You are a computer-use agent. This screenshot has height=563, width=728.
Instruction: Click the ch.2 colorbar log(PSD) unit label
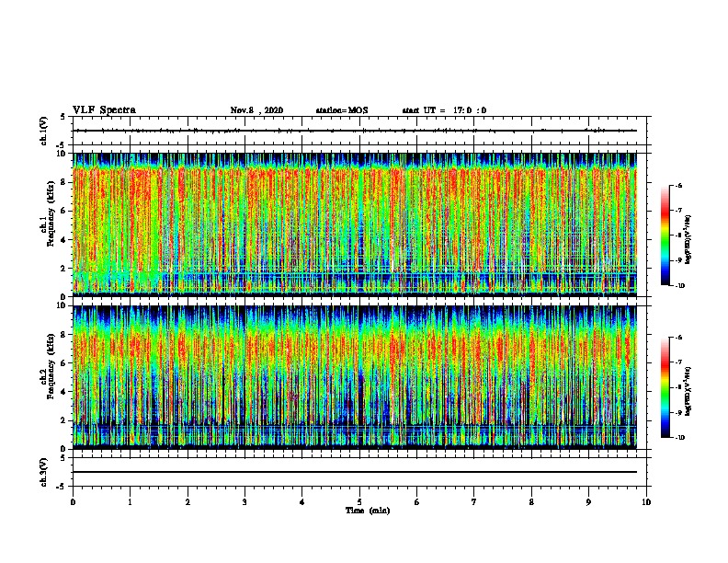688,391
